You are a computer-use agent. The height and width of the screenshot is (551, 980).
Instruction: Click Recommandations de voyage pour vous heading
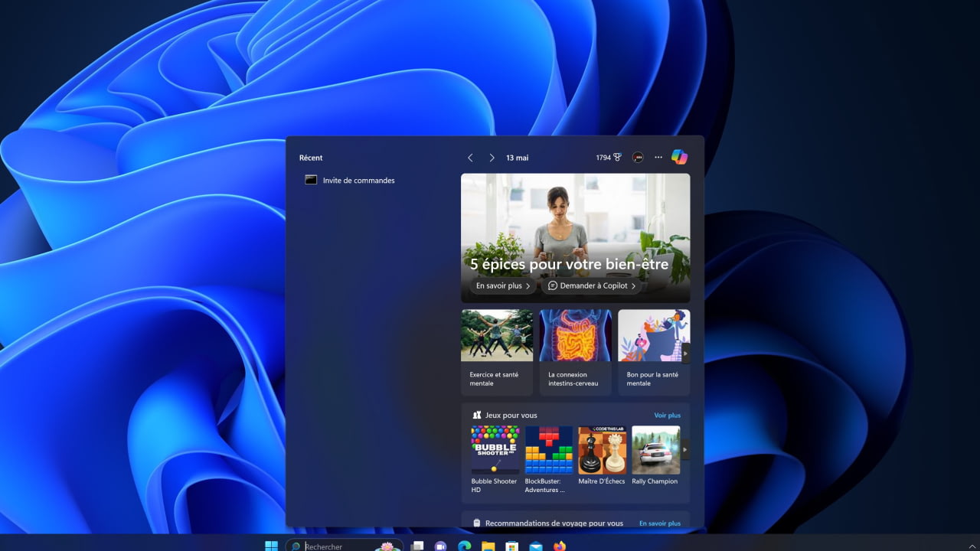[x=554, y=523]
